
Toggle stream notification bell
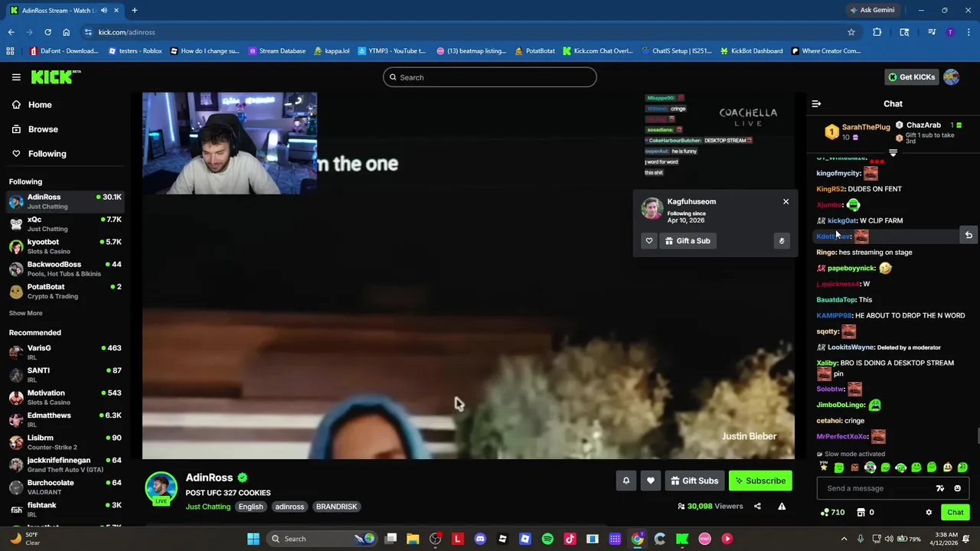pyautogui.click(x=626, y=481)
